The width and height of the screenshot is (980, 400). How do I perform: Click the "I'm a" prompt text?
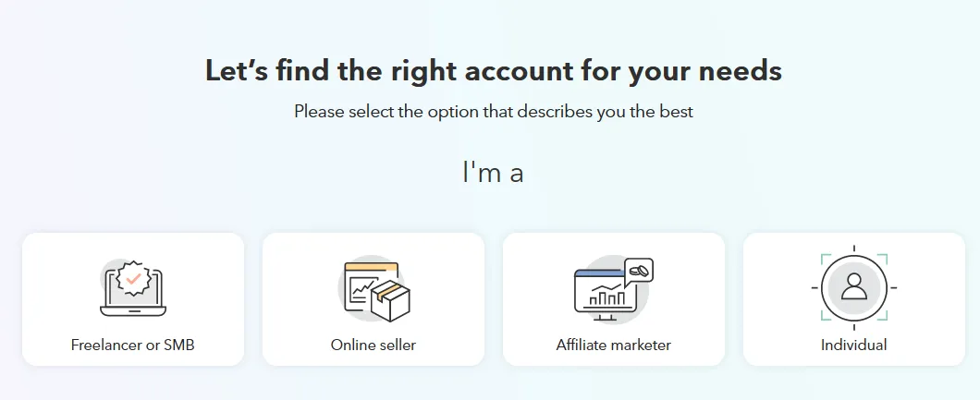[x=493, y=173]
